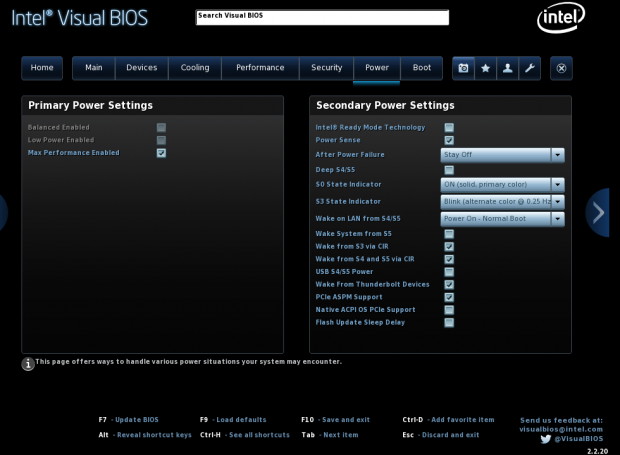Disable PCIe ASPM Support checkbox
This screenshot has height=455, width=620.
[449, 297]
